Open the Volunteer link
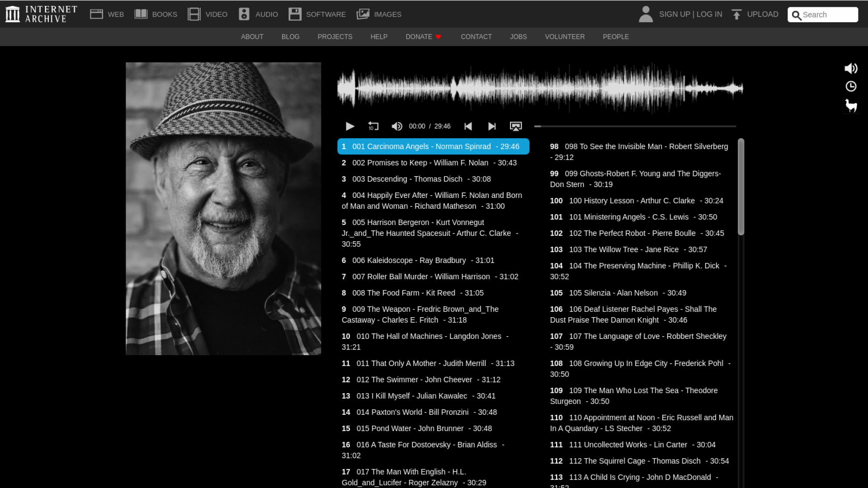The image size is (868, 488). pyautogui.click(x=565, y=37)
